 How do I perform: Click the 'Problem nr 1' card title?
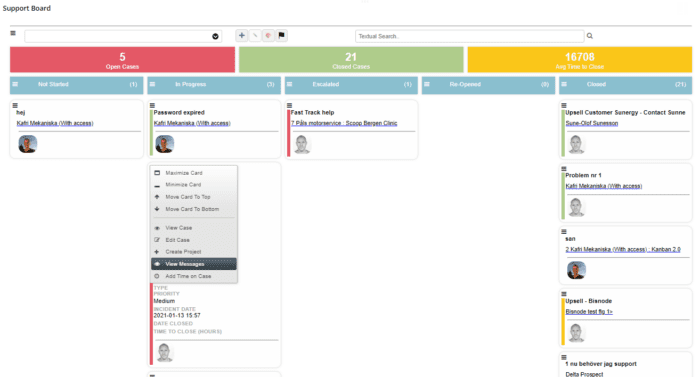[583, 176]
